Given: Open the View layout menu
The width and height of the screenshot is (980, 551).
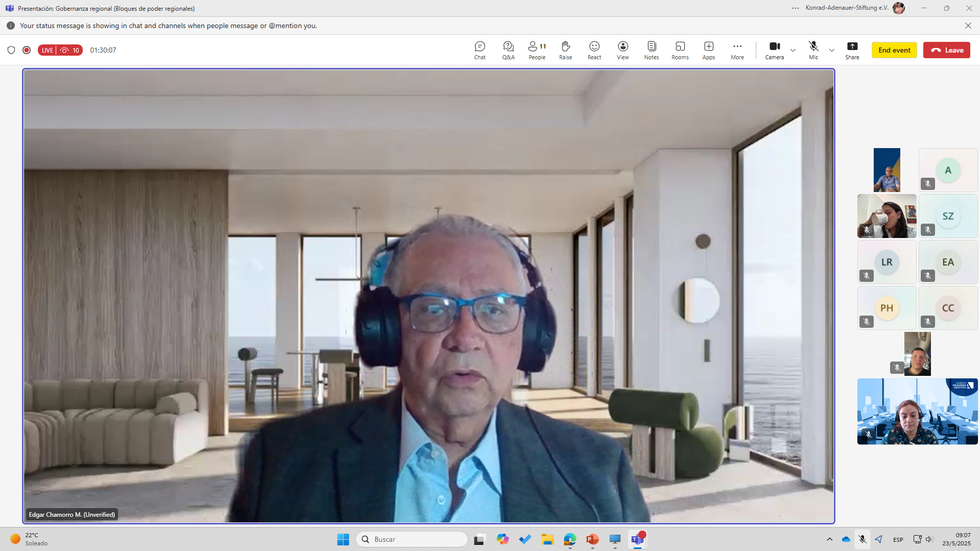Looking at the screenshot, I should tap(622, 50).
